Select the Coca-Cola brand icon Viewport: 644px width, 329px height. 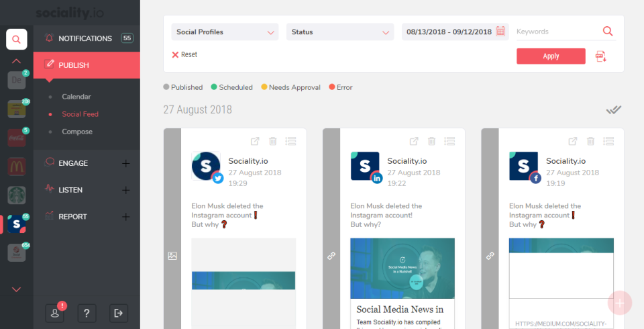pos(17,138)
